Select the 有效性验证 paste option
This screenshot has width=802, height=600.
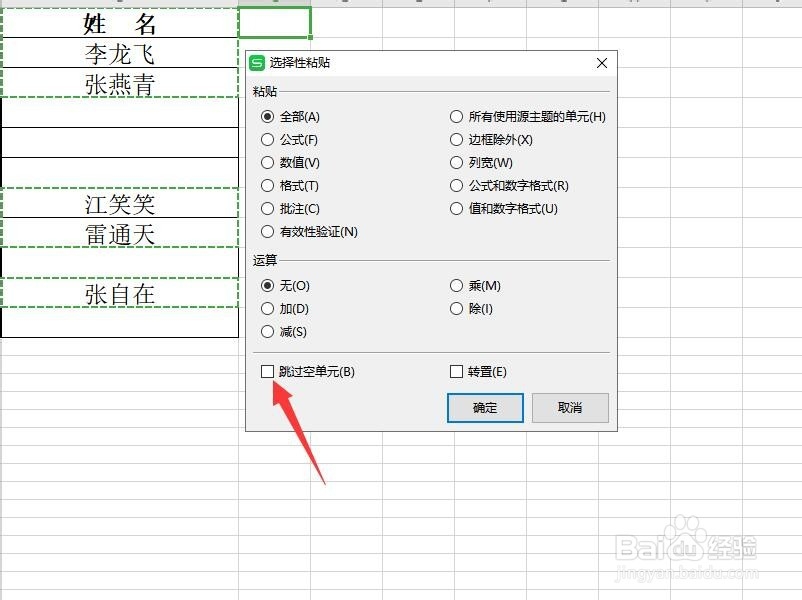[x=267, y=232]
